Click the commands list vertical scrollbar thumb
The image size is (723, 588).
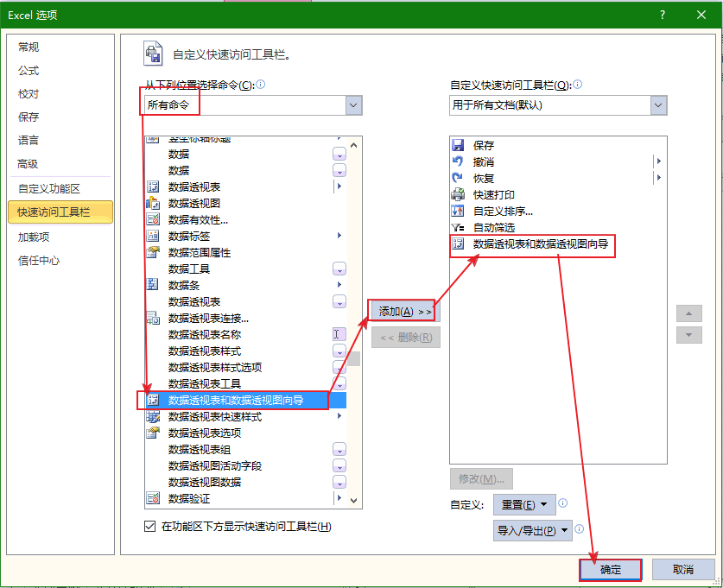354,357
